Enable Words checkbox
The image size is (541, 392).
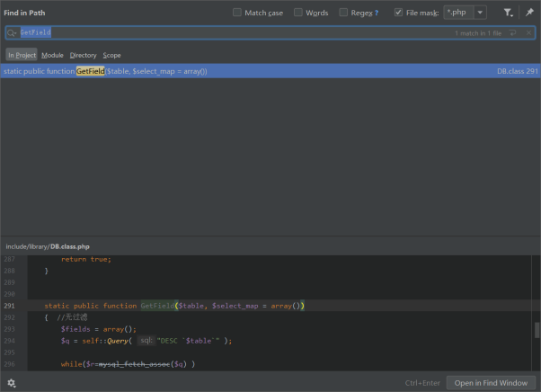pos(298,13)
